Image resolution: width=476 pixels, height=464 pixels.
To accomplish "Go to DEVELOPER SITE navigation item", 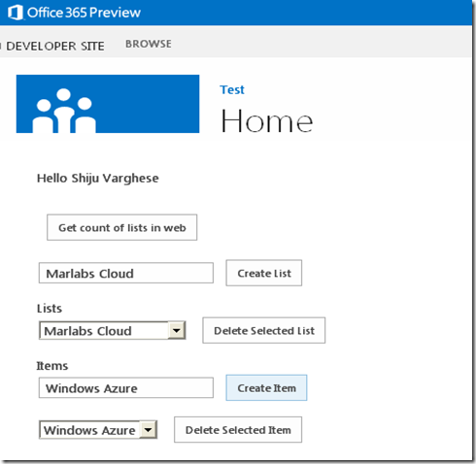I will click(55, 47).
